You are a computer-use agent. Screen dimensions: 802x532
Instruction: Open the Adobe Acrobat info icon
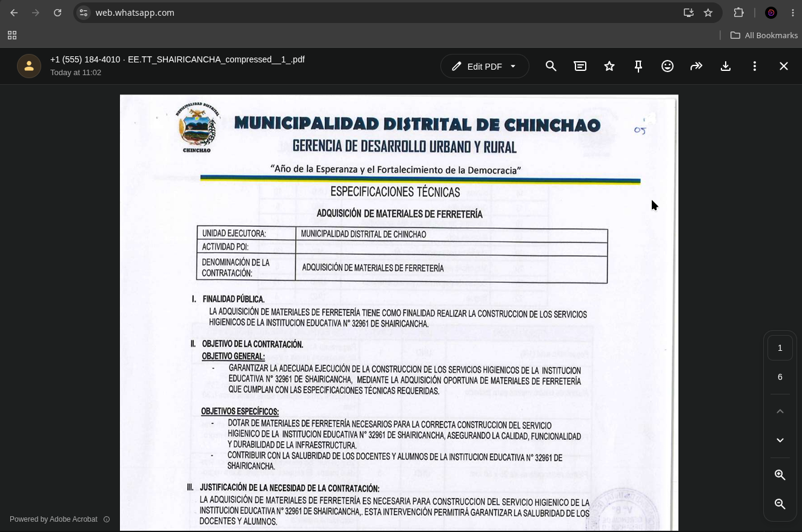[x=107, y=519]
